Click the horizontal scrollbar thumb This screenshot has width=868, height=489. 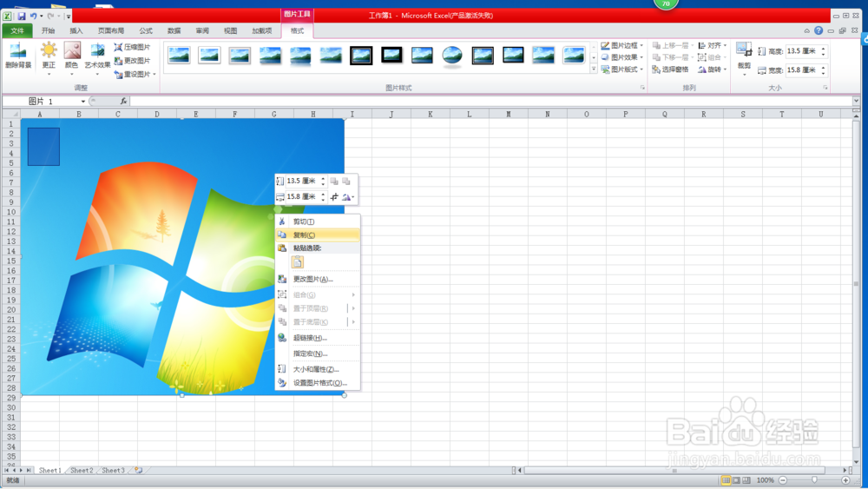(674, 470)
